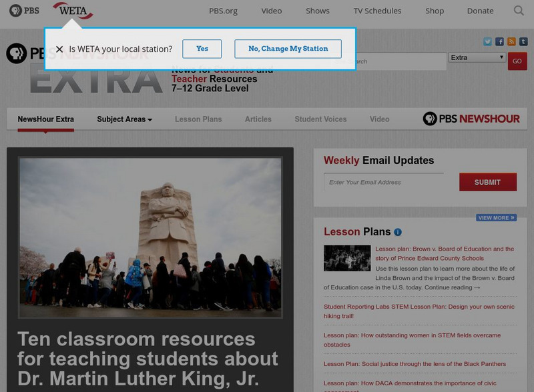
Task: Click the PBS logo in top bar
Action: pyautogui.click(x=24, y=11)
